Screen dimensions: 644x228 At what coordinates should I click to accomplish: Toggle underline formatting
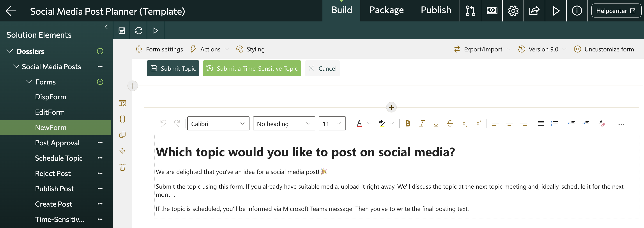436,123
